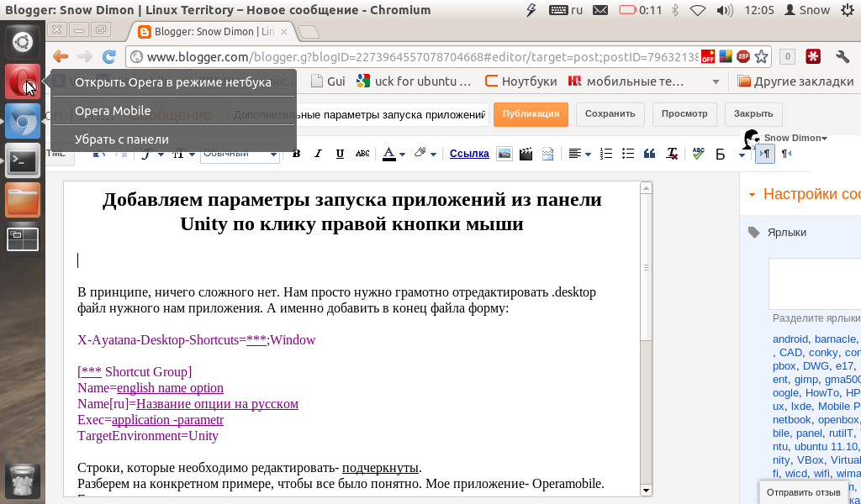Open the Trash in the launcher
The width and height of the screenshot is (861, 504).
[23, 482]
